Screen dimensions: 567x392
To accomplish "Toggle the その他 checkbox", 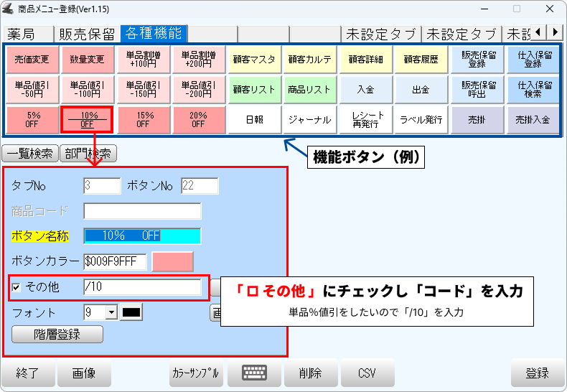I will [17, 287].
